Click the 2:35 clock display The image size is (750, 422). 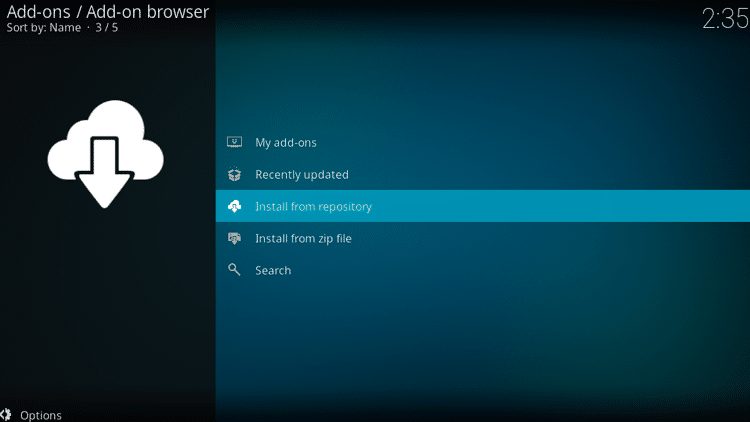click(726, 19)
